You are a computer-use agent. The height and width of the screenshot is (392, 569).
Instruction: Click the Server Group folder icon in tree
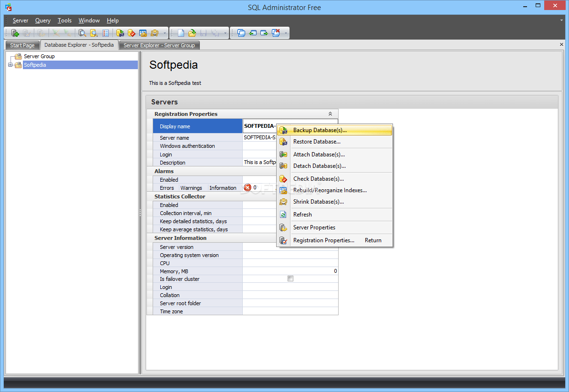[18, 56]
